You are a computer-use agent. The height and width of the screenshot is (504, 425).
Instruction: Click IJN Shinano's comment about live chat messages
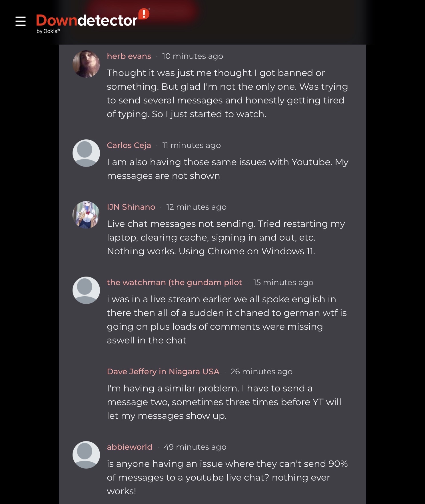point(226,237)
